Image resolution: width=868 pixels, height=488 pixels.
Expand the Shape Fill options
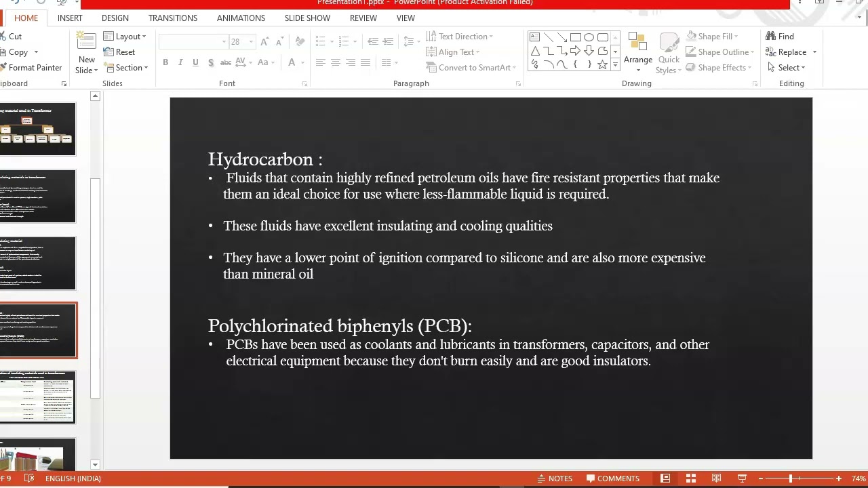point(712,37)
